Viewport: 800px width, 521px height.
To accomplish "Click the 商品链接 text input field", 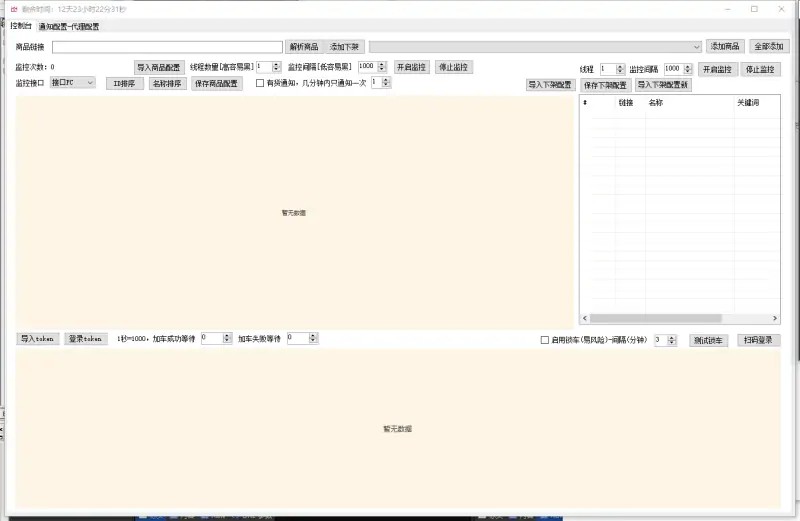I will click(x=167, y=47).
